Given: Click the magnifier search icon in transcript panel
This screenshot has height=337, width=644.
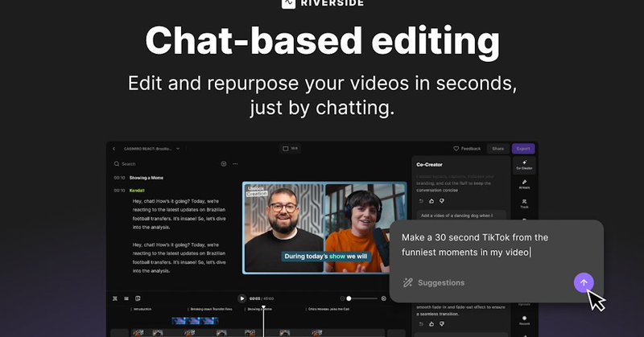Looking at the screenshot, I should click(x=117, y=164).
